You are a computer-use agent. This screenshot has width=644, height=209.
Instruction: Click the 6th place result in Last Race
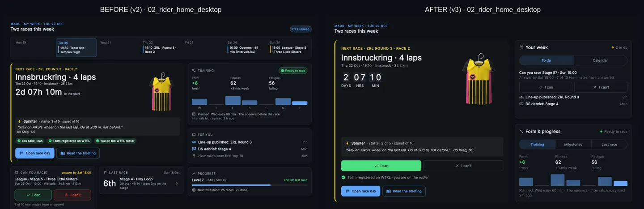pyautogui.click(x=110, y=183)
